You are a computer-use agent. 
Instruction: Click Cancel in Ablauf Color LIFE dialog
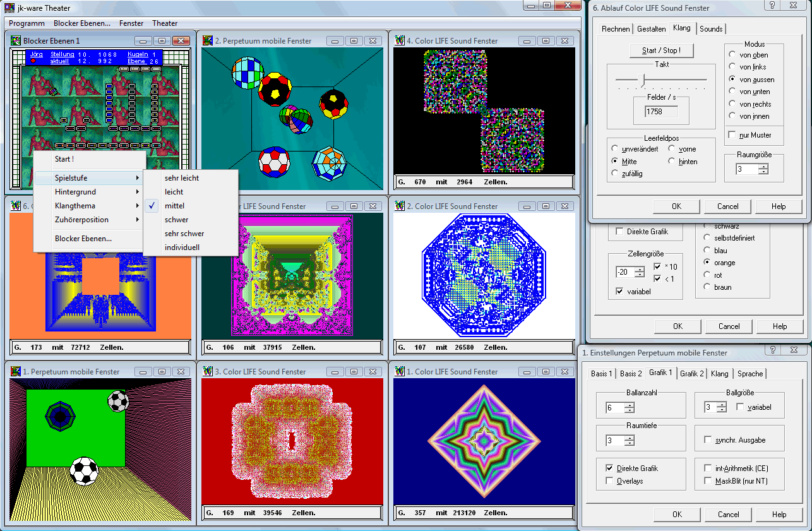727,206
